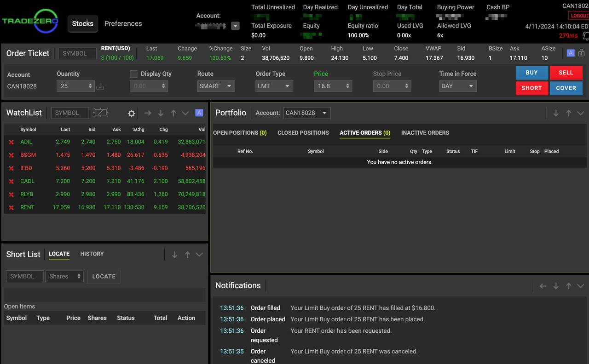Click the LOCATE button in Short List
Screen dimensions: 589x364
click(104, 276)
